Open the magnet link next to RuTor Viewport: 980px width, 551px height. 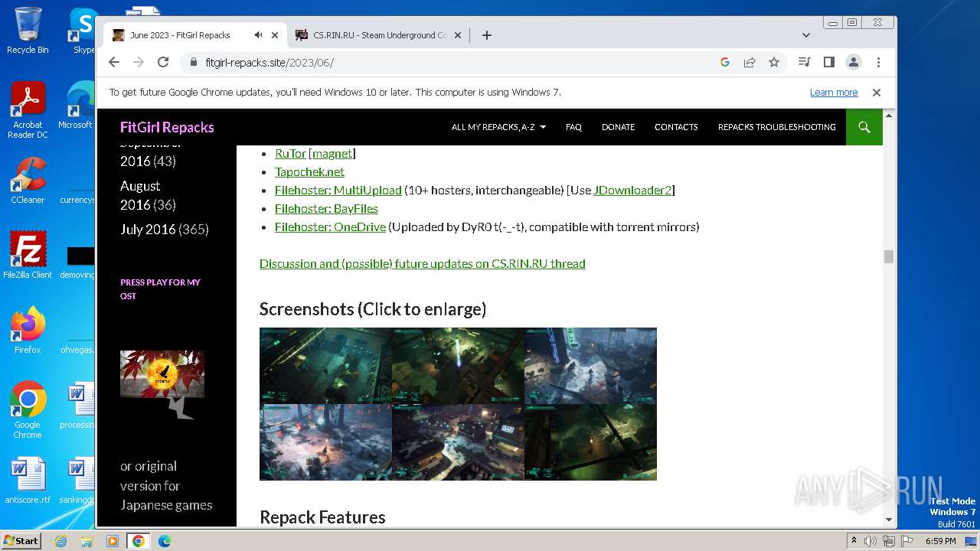pos(332,153)
